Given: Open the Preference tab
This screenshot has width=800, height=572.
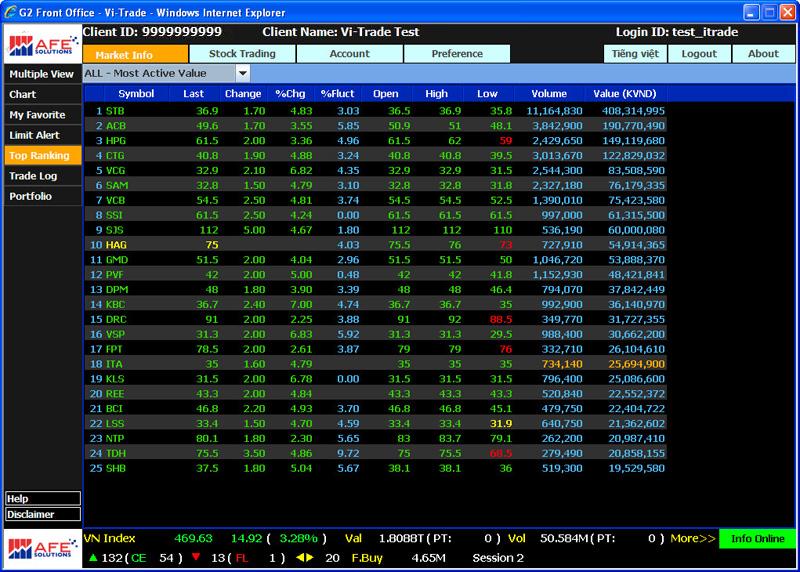Looking at the screenshot, I should [x=457, y=54].
